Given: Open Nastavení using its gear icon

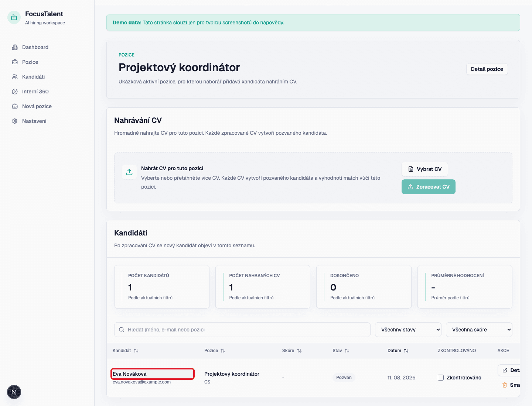Looking at the screenshot, I should click(15, 121).
